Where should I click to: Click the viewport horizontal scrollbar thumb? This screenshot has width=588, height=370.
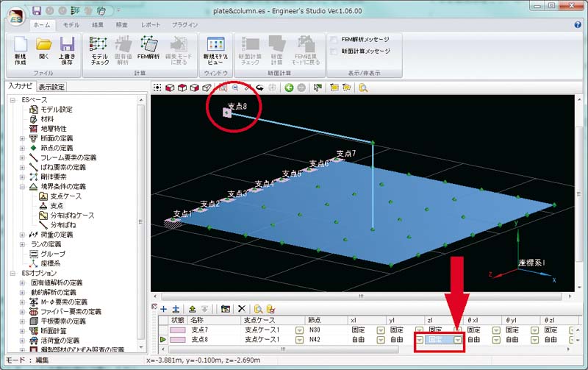(361, 296)
